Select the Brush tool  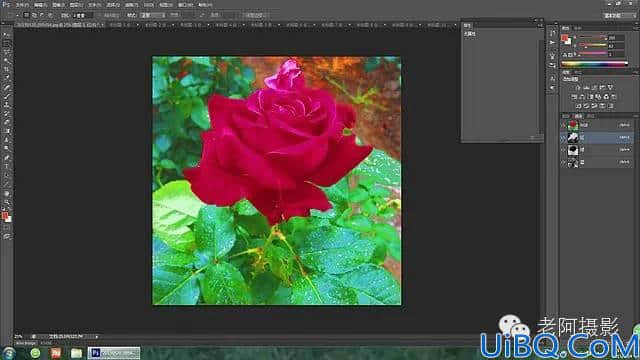point(7,96)
